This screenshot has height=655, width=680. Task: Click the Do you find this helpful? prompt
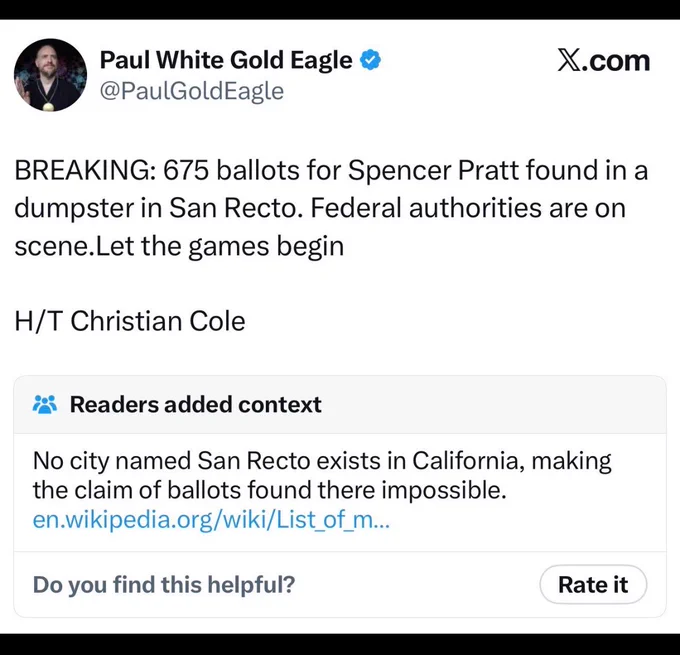(x=164, y=584)
